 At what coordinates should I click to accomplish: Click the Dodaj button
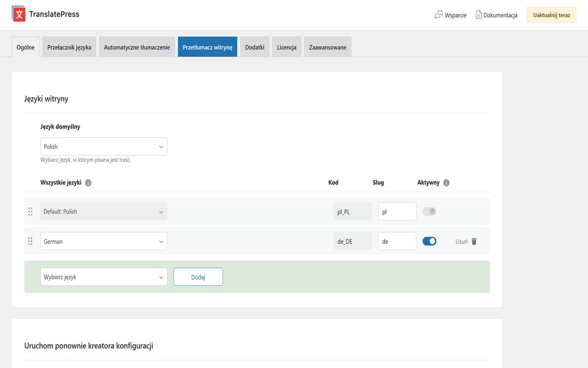(198, 277)
